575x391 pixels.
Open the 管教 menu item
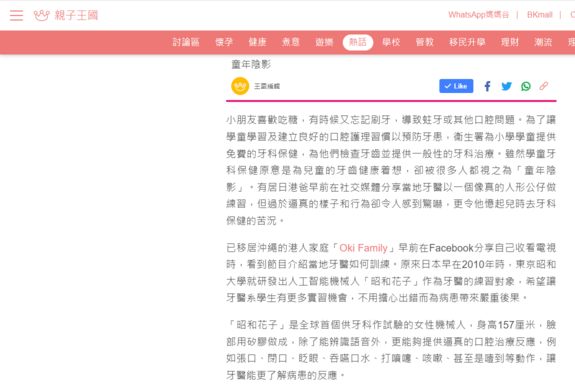(x=425, y=42)
